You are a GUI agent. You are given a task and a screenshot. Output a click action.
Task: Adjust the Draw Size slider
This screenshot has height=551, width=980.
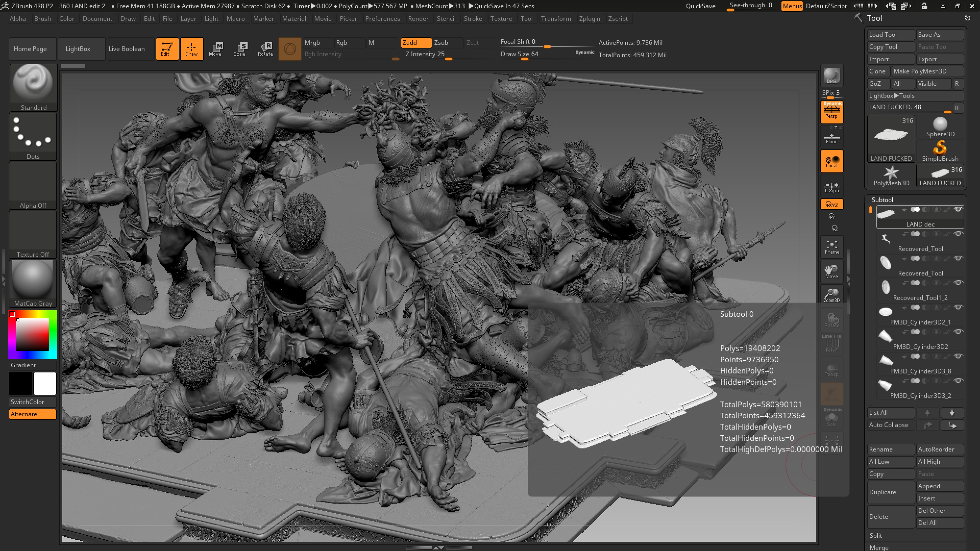[x=547, y=55]
